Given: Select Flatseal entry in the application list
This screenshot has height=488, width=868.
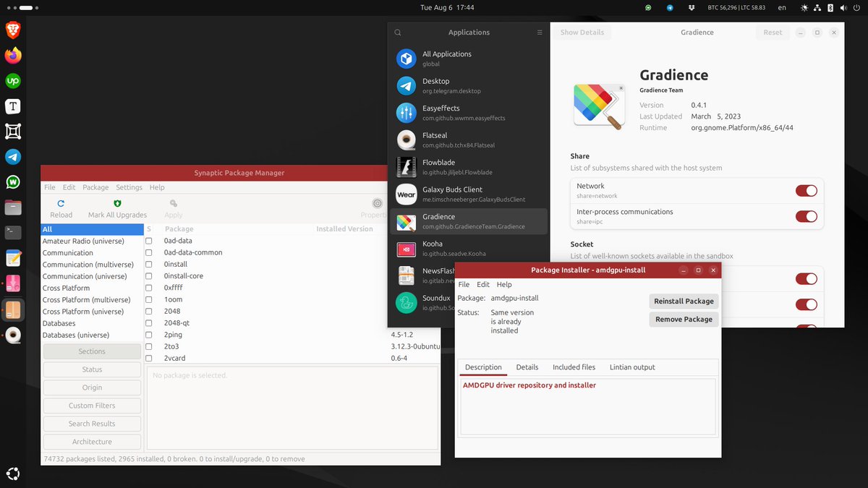Looking at the screenshot, I should point(469,140).
